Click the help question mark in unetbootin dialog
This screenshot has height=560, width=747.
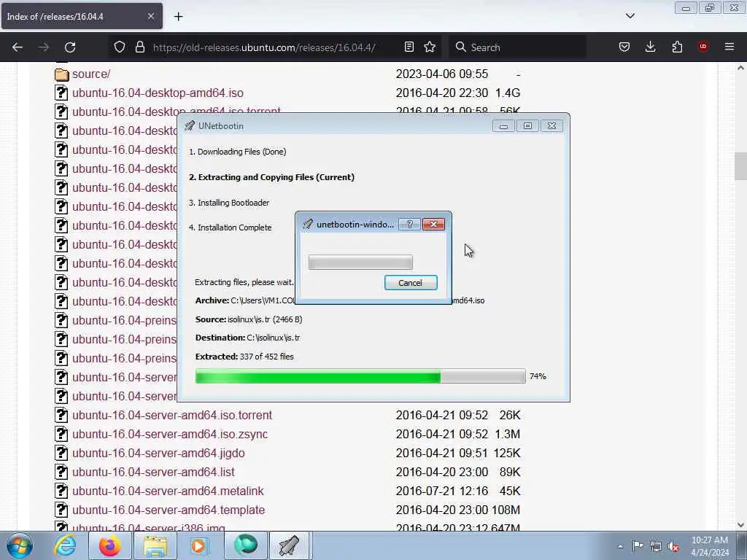coord(410,224)
